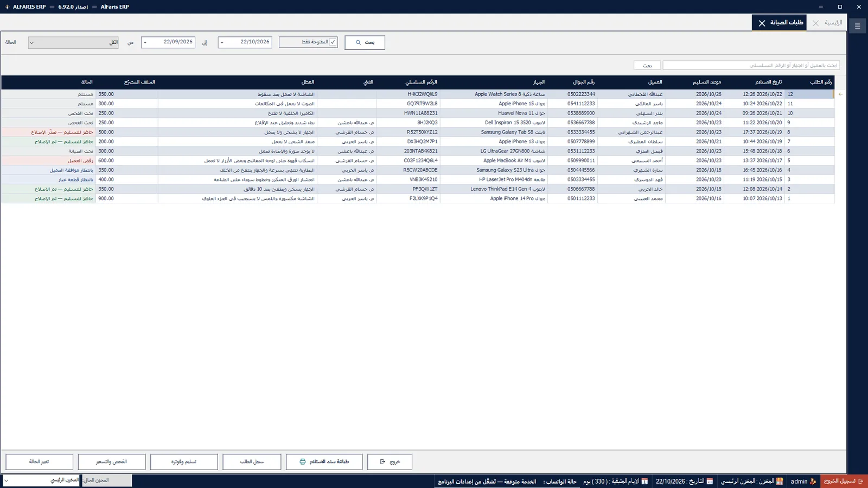Open the hamburger menu in the sidebar

pos(857,25)
